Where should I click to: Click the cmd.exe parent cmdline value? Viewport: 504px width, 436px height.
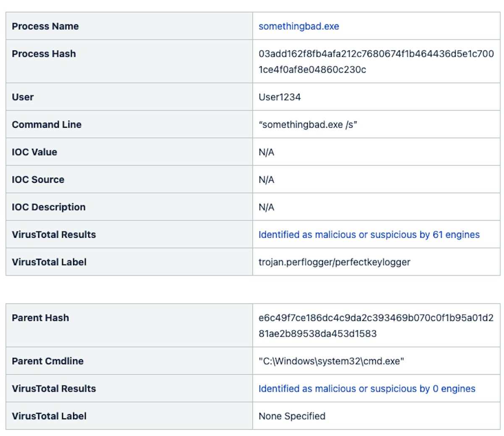coord(331,361)
